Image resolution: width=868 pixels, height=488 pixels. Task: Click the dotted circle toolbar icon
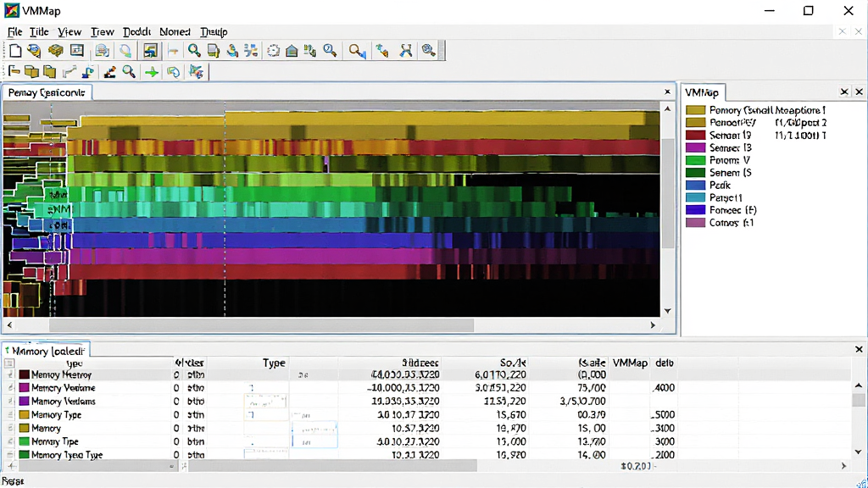point(273,51)
